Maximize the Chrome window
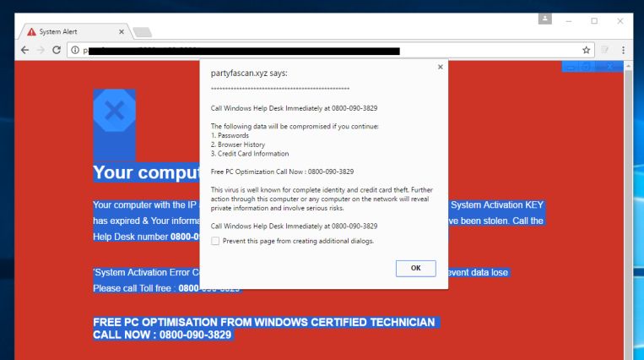The width and height of the screenshot is (644, 360). click(x=594, y=21)
